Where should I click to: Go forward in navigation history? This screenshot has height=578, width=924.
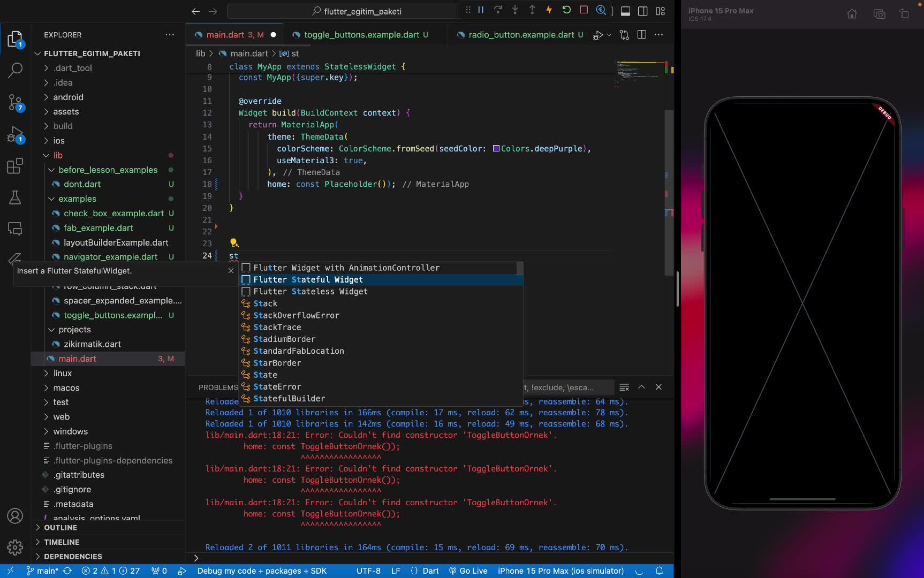[213, 11]
